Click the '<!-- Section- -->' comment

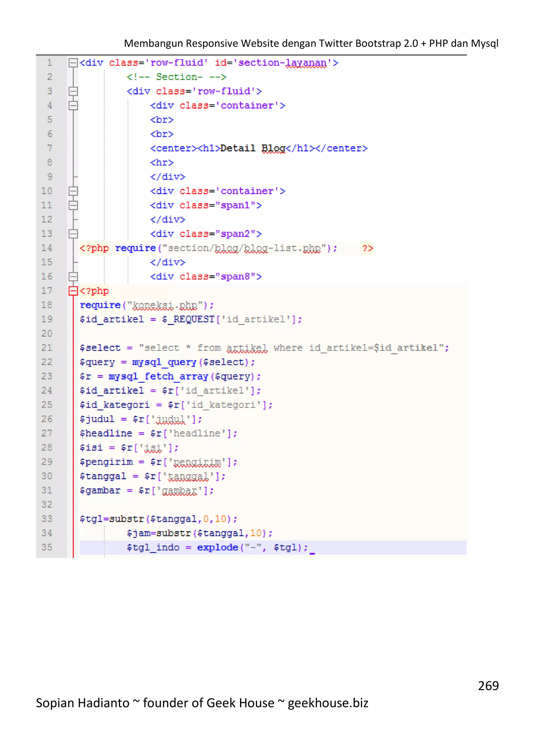[177, 77]
